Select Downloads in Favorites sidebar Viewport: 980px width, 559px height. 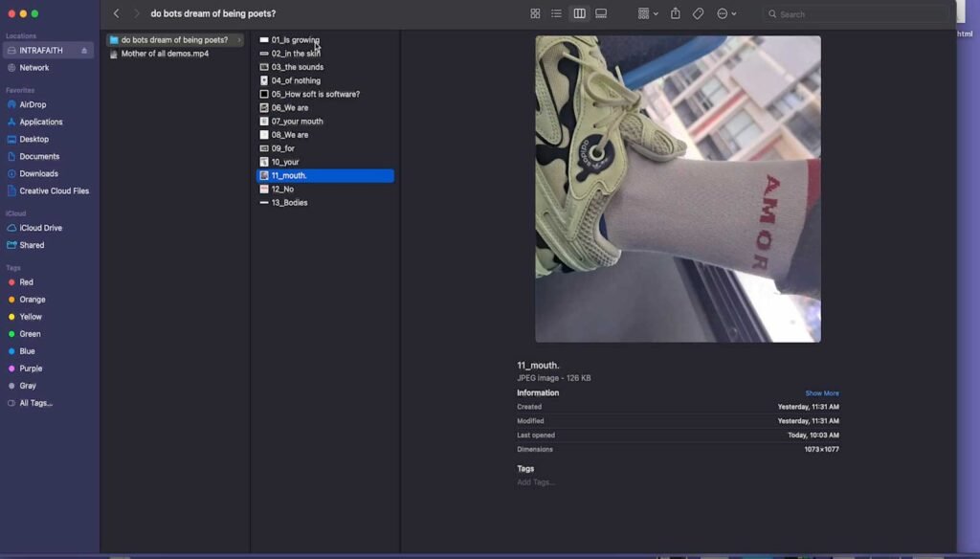38,173
